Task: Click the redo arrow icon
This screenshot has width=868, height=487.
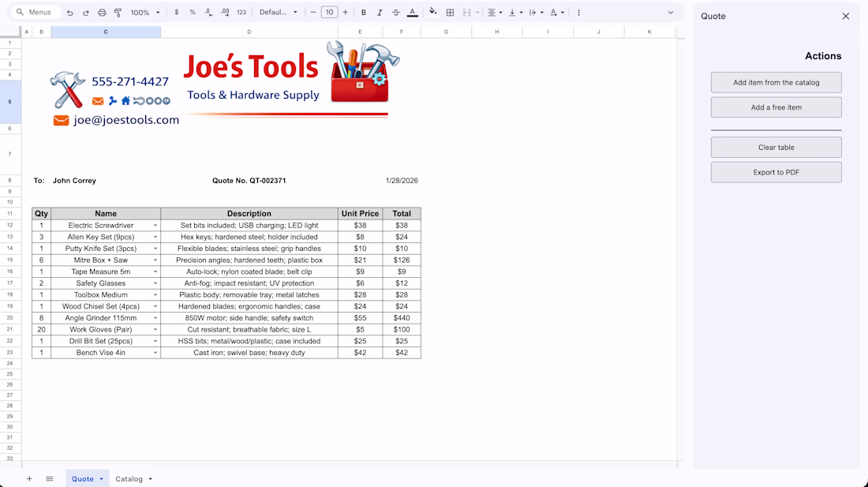Action: tap(86, 12)
